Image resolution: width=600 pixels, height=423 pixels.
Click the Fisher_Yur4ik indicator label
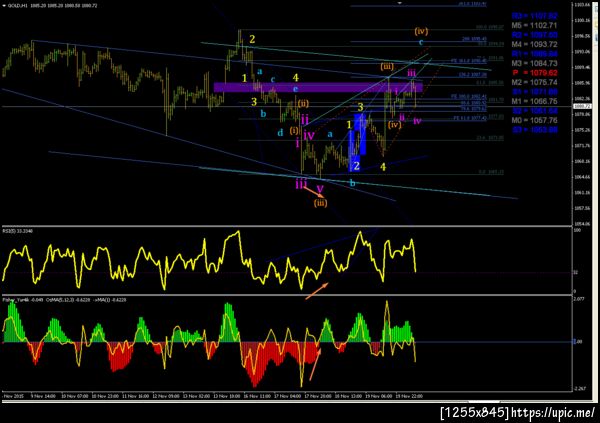16,300
